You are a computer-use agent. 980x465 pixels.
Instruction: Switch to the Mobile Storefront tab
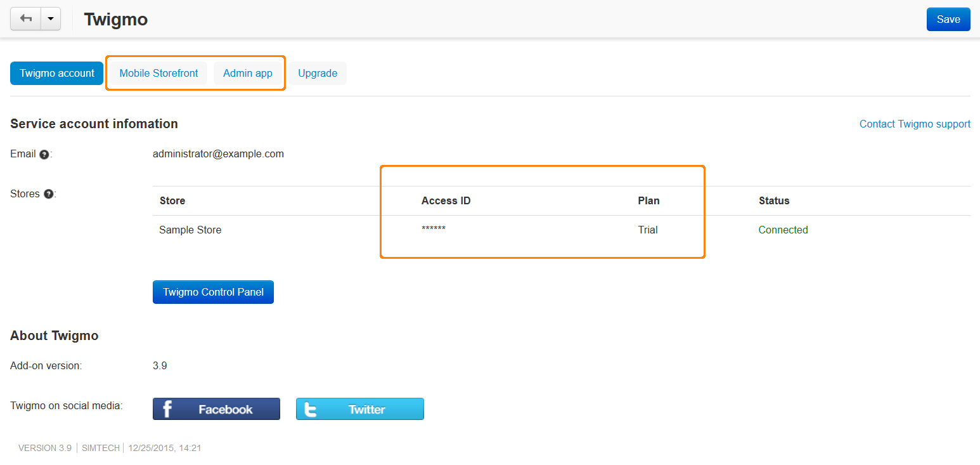159,73
